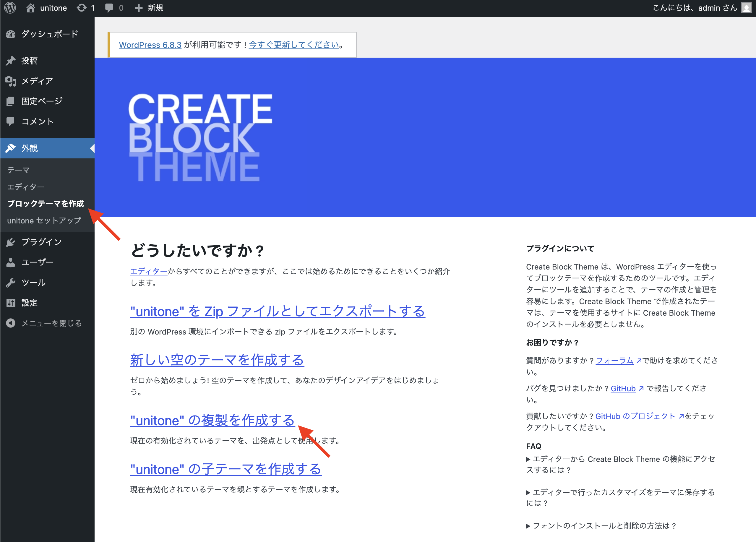
Task: Click "unitone" の複製を作成する link
Action: (x=212, y=421)
